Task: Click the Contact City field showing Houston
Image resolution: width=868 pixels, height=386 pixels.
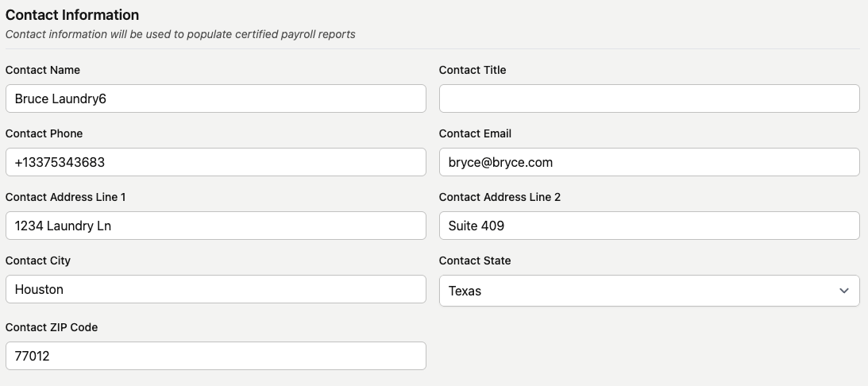Action: tap(215, 289)
